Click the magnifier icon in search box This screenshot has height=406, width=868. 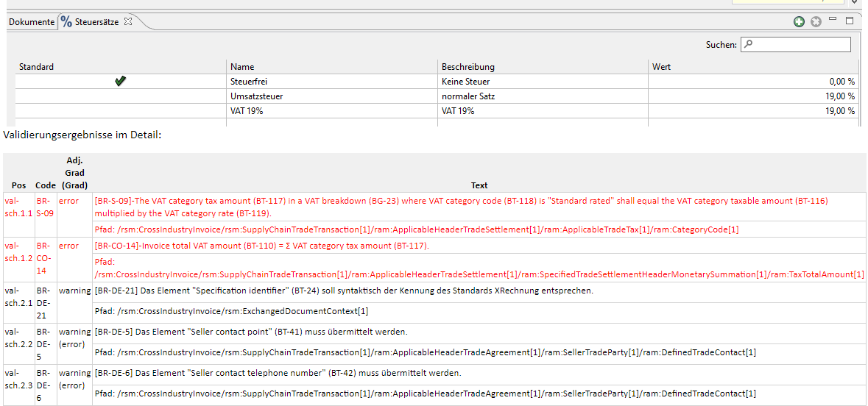click(749, 44)
